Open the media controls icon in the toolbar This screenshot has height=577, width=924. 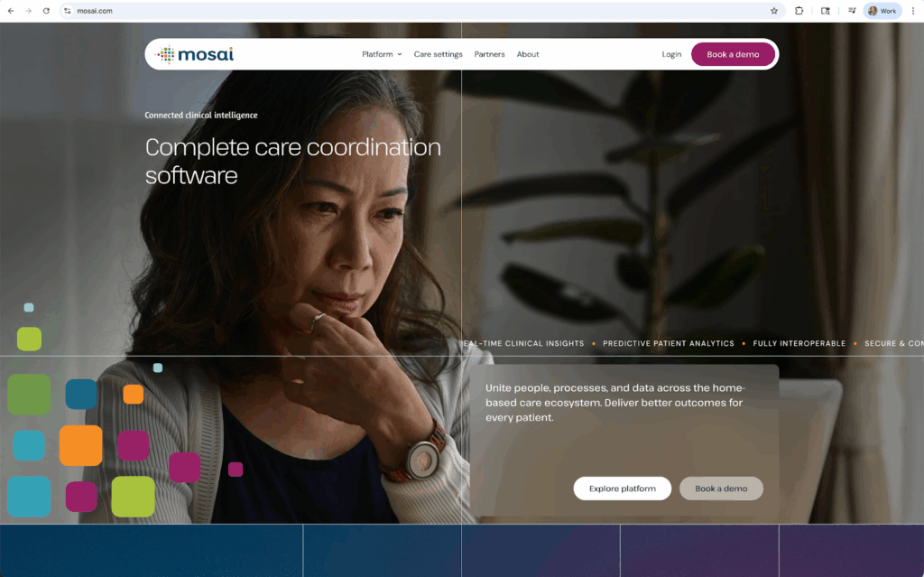coord(852,11)
